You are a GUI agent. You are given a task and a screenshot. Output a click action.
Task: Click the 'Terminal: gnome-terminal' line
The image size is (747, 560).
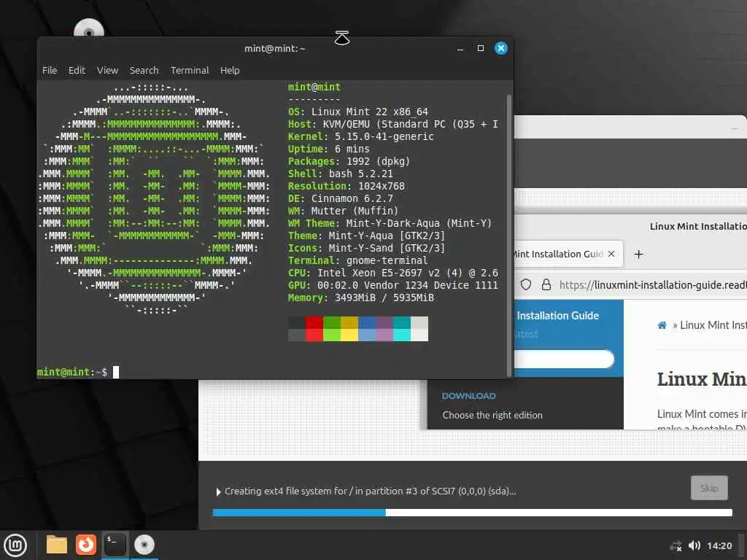point(357,260)
